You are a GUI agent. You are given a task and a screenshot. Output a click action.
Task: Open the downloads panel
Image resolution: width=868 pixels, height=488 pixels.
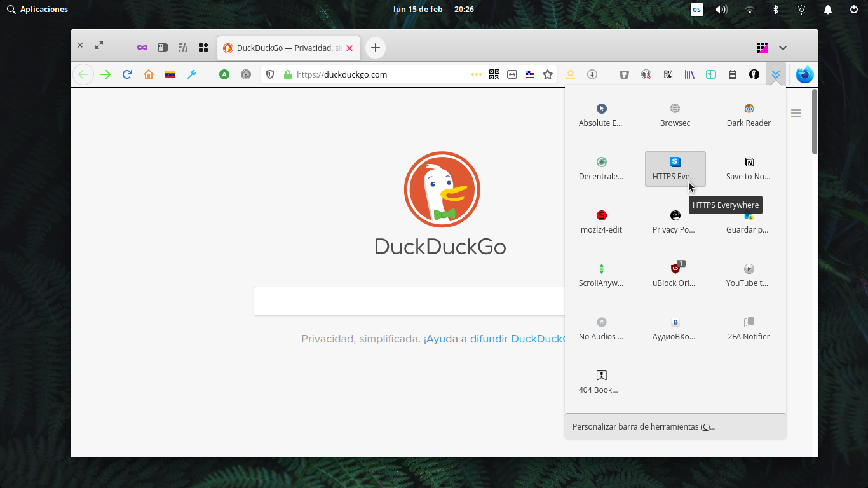coord(592,74)
